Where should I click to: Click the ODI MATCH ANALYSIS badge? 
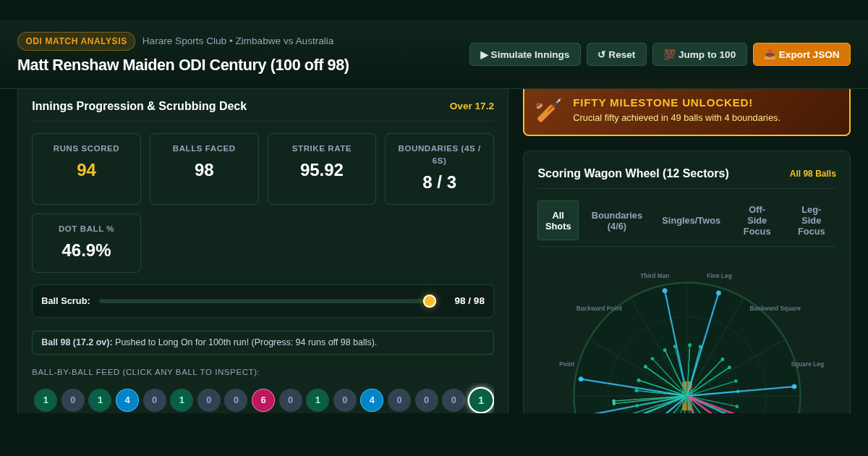[76, 41]
